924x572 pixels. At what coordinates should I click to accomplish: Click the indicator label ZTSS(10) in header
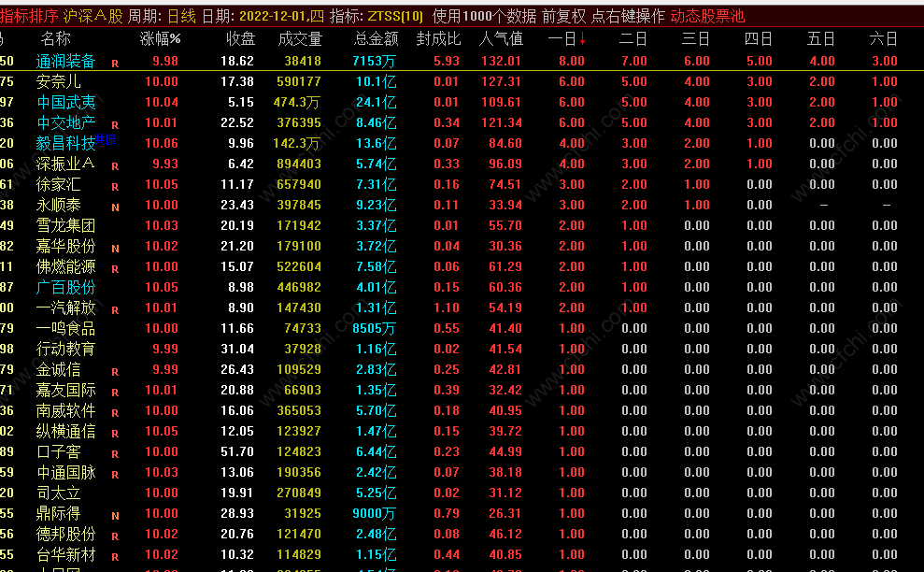click(x=396, y=16)
